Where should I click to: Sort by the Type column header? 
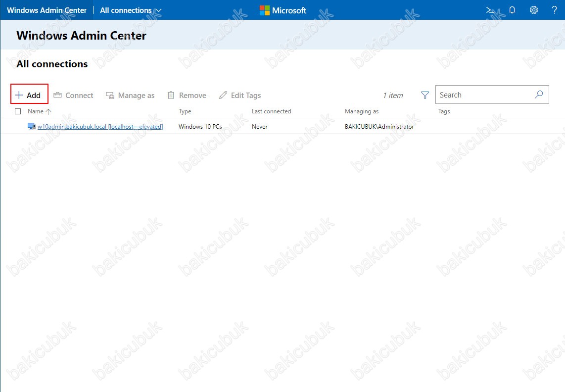(x=185, y=111)
